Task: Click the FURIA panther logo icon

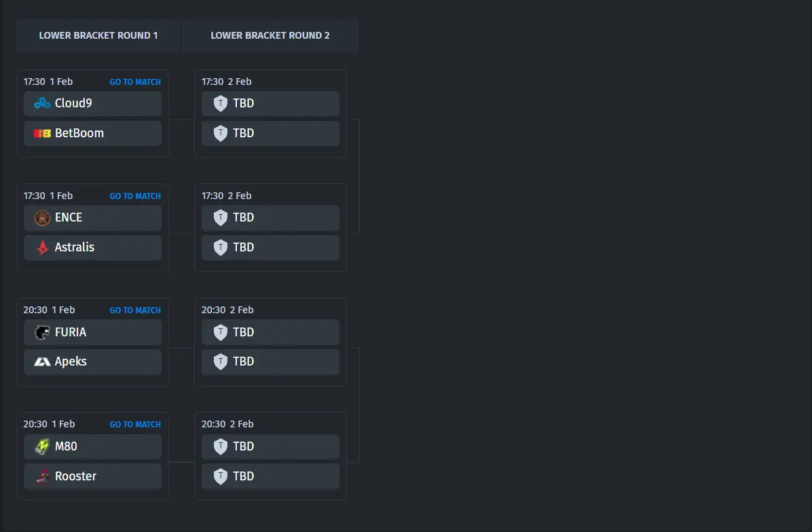Action: pyautogui.click(x=42, y=332)
